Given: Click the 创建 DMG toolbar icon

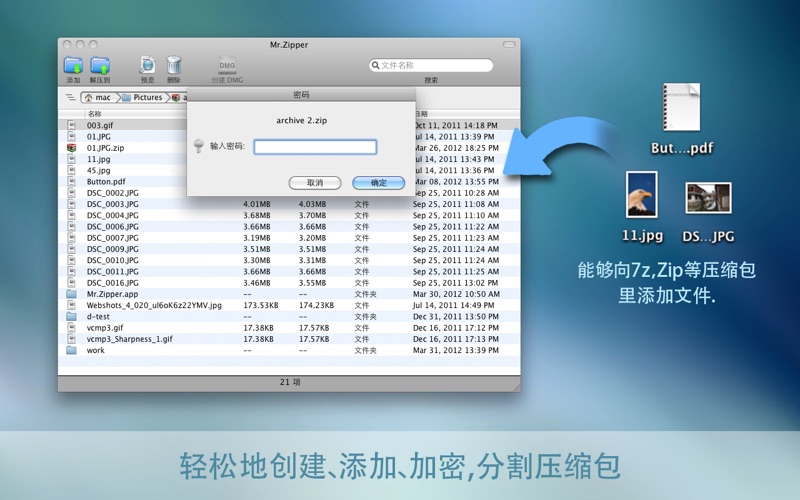Looking at the screenshot, I should [x=227, y=66].
